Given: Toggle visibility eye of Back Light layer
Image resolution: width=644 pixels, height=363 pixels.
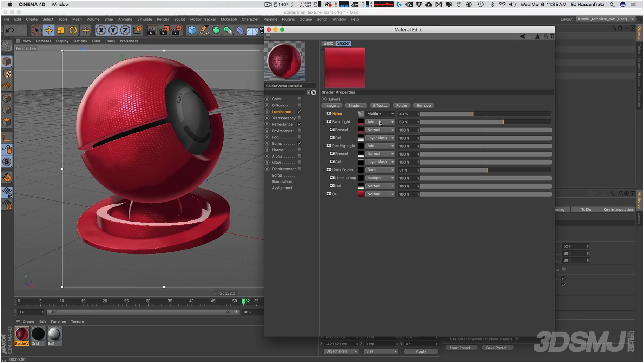Looking at the screenshot, I should point(329,121).
